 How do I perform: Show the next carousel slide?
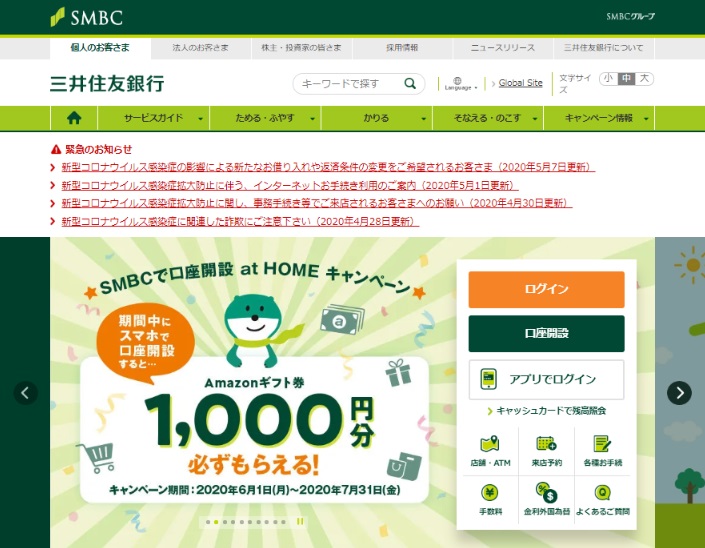coord(679,393)
